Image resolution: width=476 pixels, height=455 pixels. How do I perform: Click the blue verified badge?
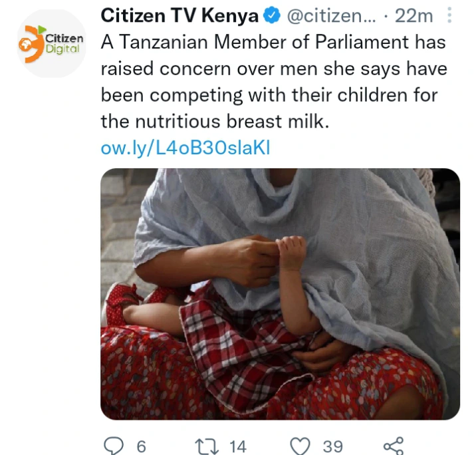click(271, 15)
